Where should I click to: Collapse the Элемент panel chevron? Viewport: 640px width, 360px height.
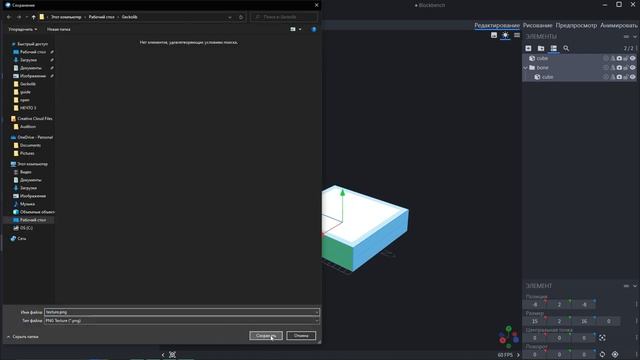click(x=635, y=286)
